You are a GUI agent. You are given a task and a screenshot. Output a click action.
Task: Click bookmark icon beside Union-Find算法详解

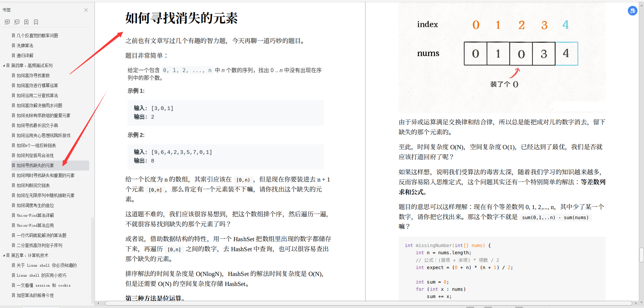click(13, 215)
